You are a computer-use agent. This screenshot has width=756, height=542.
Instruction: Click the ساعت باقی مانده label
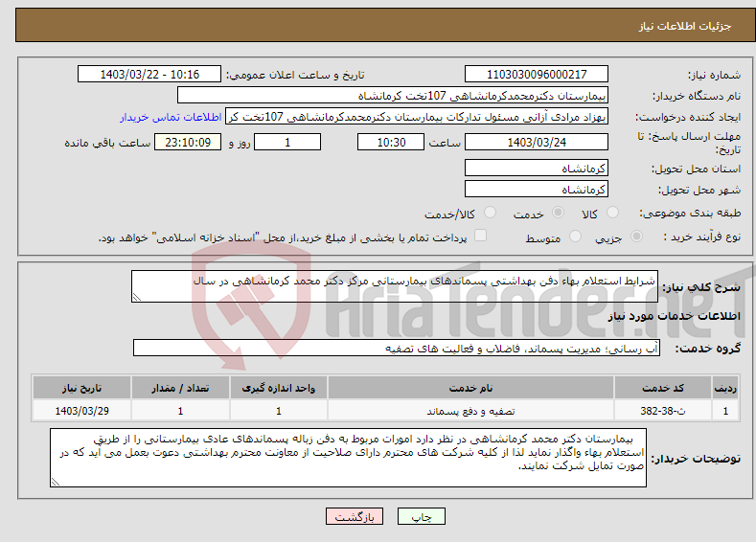[107, 143]
